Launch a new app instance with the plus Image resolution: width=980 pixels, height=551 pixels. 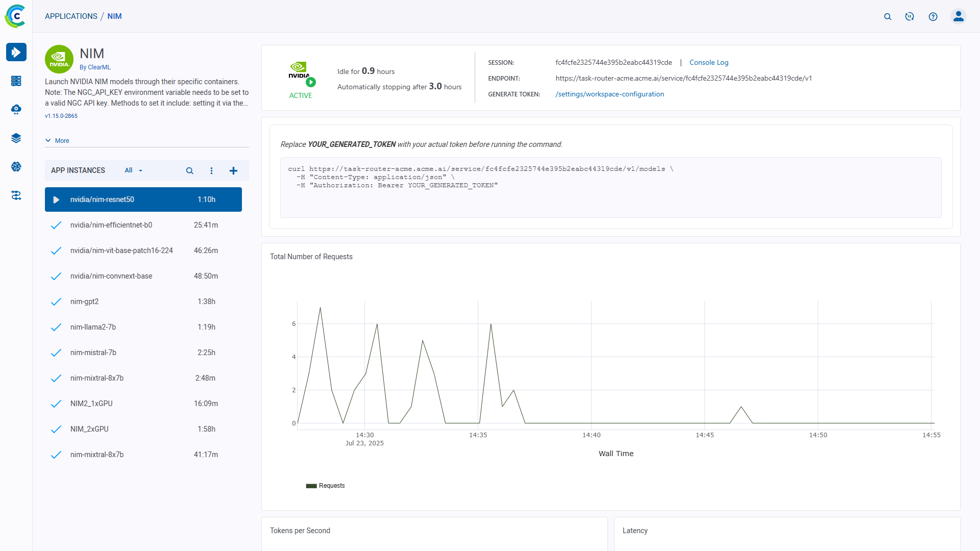(x=233, y=171)
